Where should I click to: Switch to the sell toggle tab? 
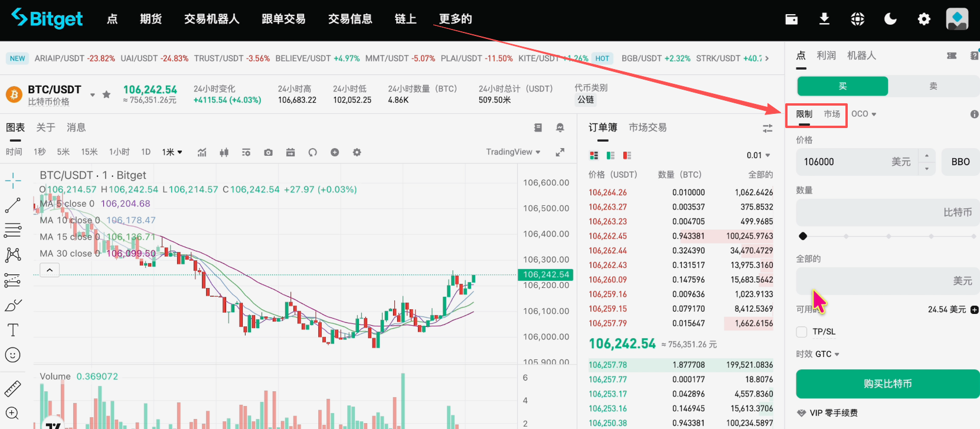coord(933,86)
